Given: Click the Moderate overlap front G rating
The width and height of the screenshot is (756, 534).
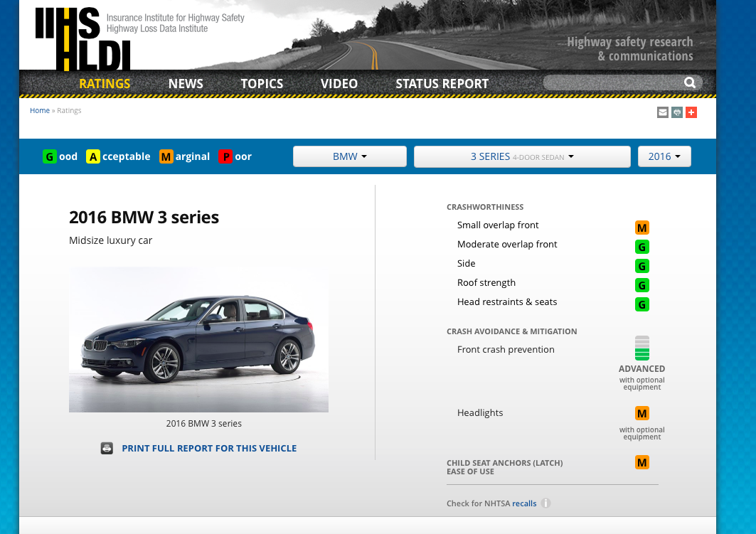Looking at the screenshot, I should [641, 247].
